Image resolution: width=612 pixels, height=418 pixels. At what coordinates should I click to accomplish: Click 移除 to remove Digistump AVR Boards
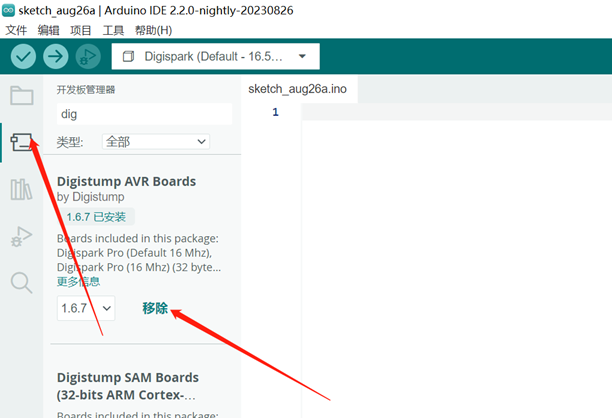(155, 308)
